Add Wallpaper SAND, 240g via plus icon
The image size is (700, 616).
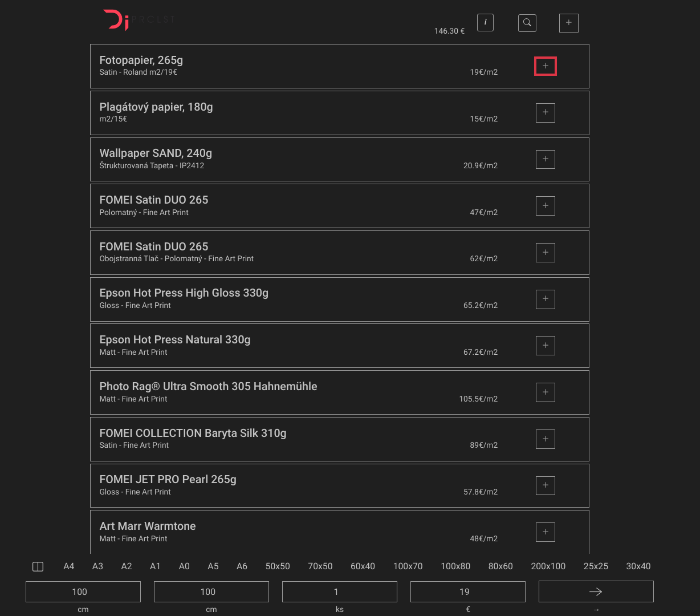pyautogui.click(x=546, y=159)
